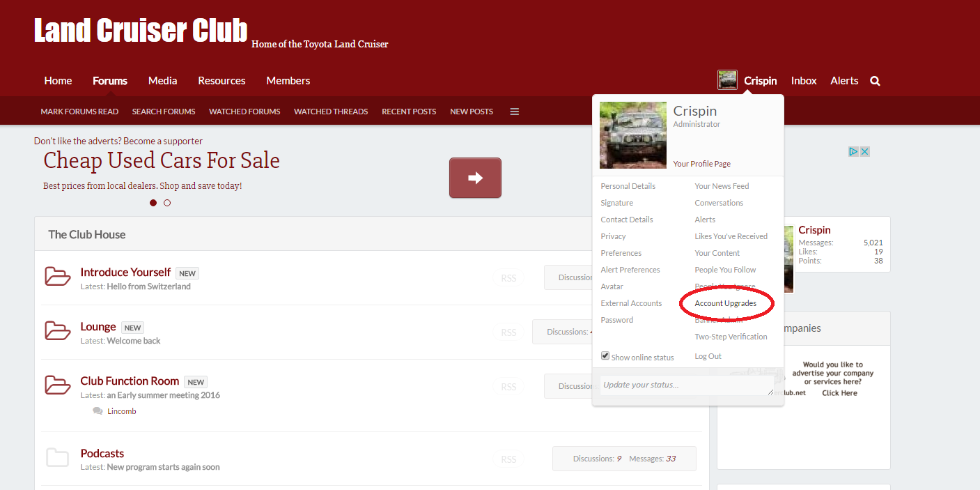Open the Resources tab
This screenshot has height=490, width=980.
[x=221, y=81]
